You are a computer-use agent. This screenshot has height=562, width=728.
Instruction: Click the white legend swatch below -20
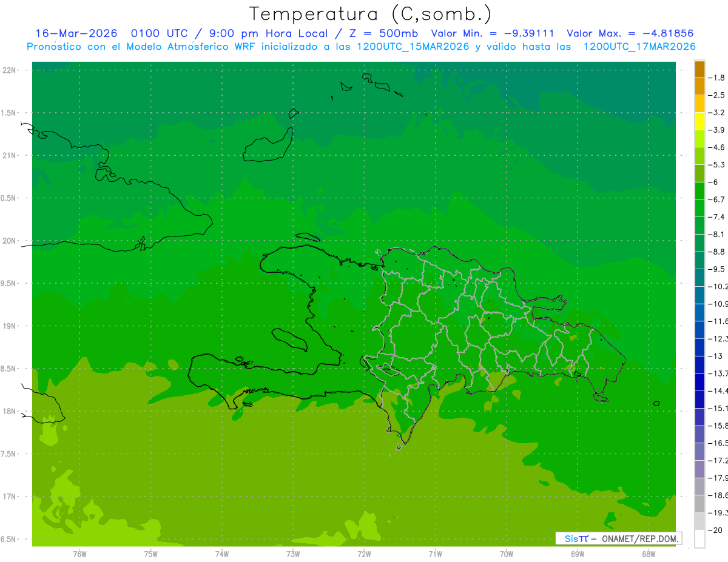click(699, 539)
